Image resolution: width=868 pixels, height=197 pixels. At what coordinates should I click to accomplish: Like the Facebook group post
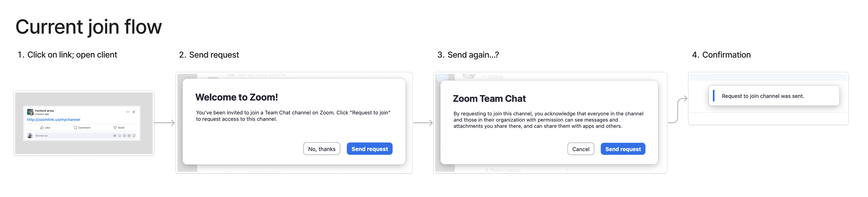pos(45,128)
